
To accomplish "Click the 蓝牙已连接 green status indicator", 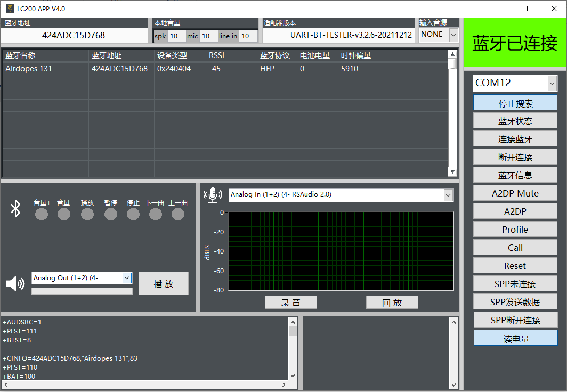I will point(515,43).
